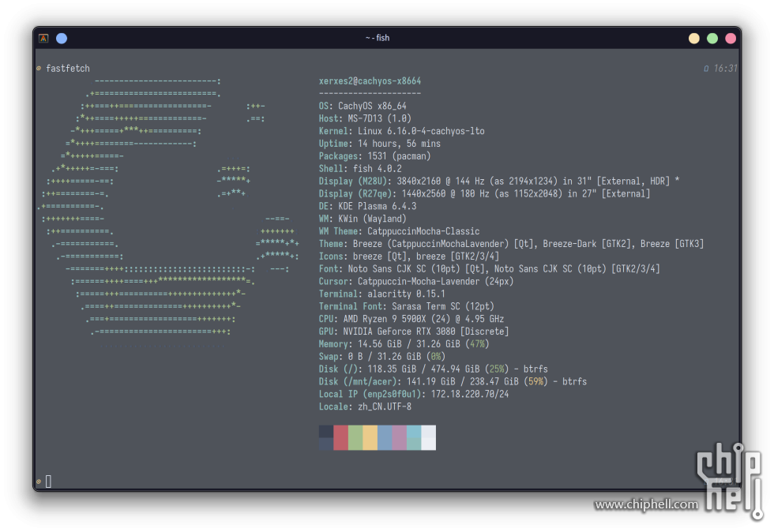The height and width of the screenshot is (532, 774).
Task: Click 'xerxes2@cachyos-x8664' user host line
Action: [370, 81]
